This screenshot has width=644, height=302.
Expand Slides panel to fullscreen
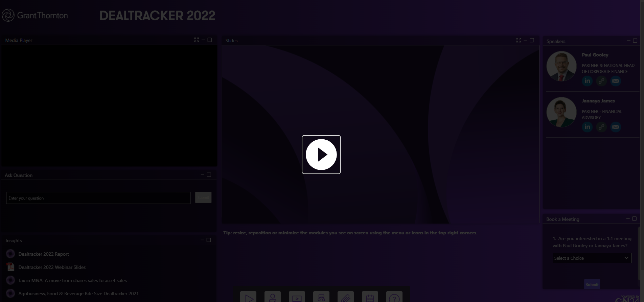coord(519,40)
